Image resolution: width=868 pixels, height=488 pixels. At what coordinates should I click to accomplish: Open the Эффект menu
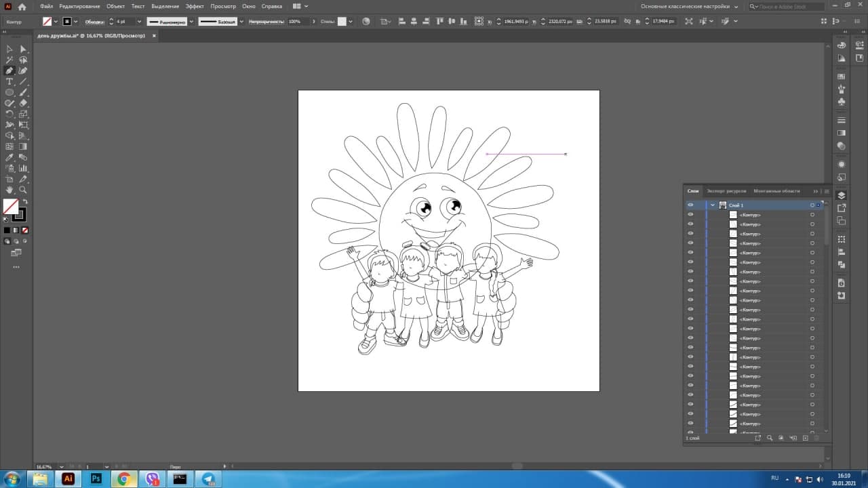coord(195,6)
